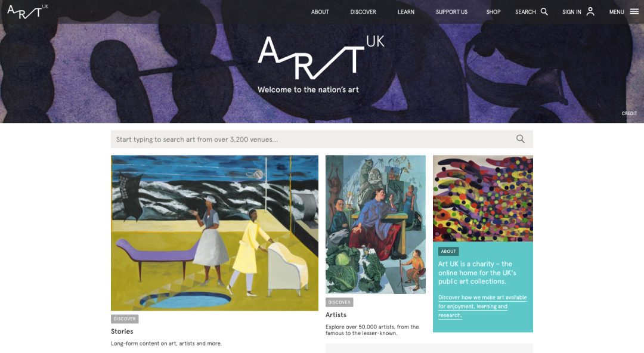The width and height of the screenshot is (644, 353).
Task: Open the Shop link in navigation
Action: 493,12
